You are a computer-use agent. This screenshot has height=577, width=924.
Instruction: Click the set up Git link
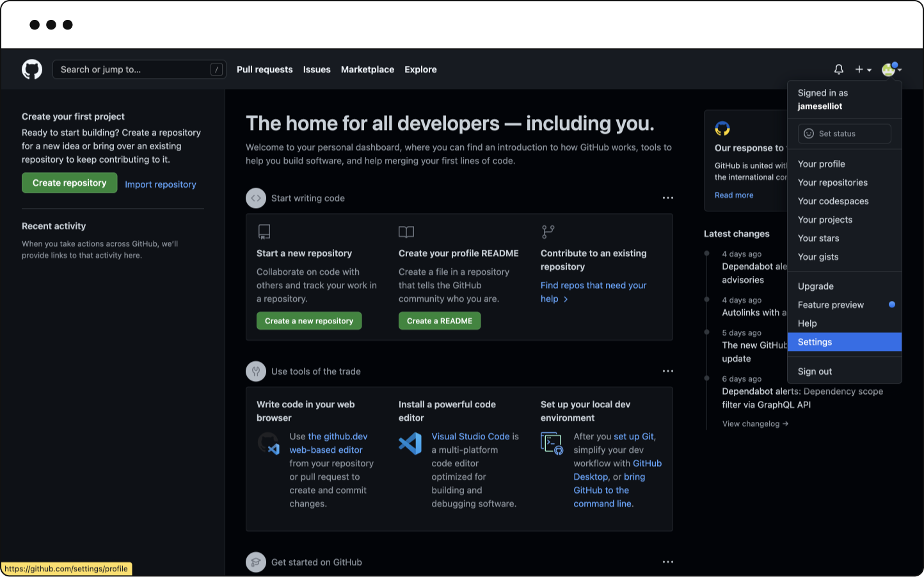635,436
